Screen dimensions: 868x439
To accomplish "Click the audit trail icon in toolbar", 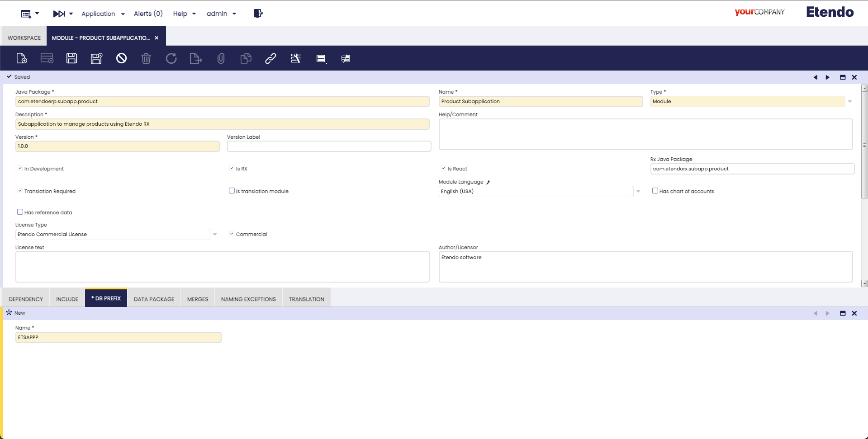I will [x=346, y=59].
